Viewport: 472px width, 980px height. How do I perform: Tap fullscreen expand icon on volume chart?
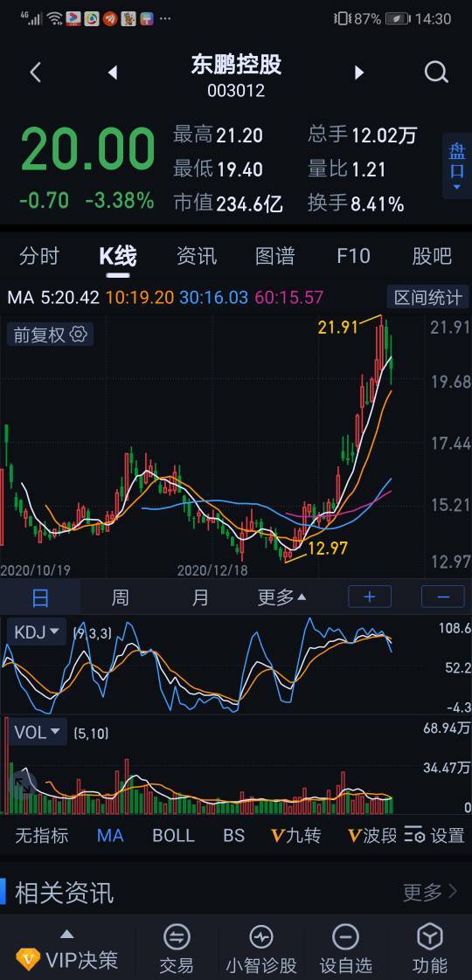point(23,785)
